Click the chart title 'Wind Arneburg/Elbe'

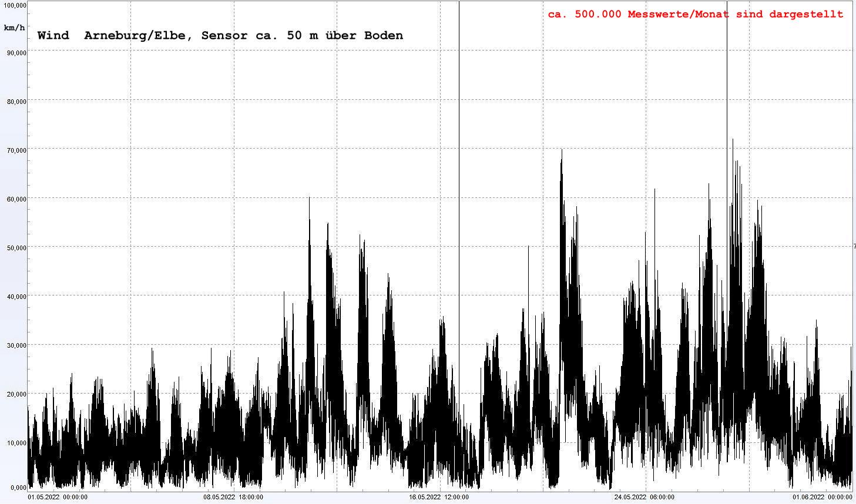(220, 35)
